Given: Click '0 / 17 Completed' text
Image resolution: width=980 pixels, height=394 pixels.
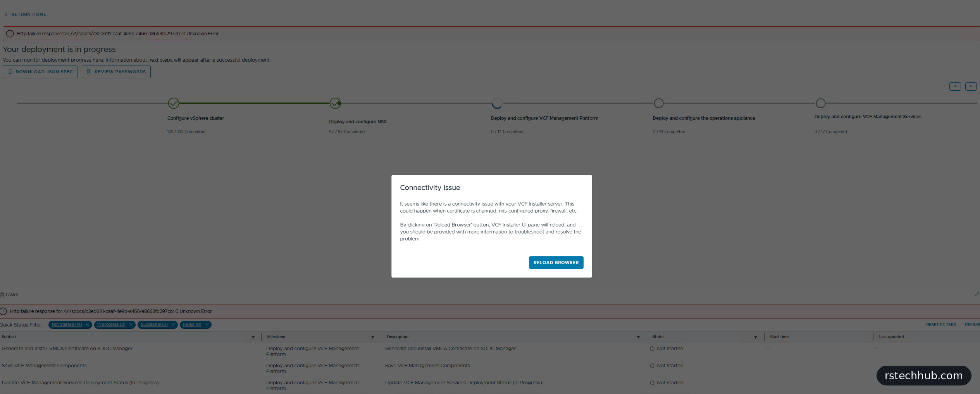Looking at the screenshot, I should 830,132.
